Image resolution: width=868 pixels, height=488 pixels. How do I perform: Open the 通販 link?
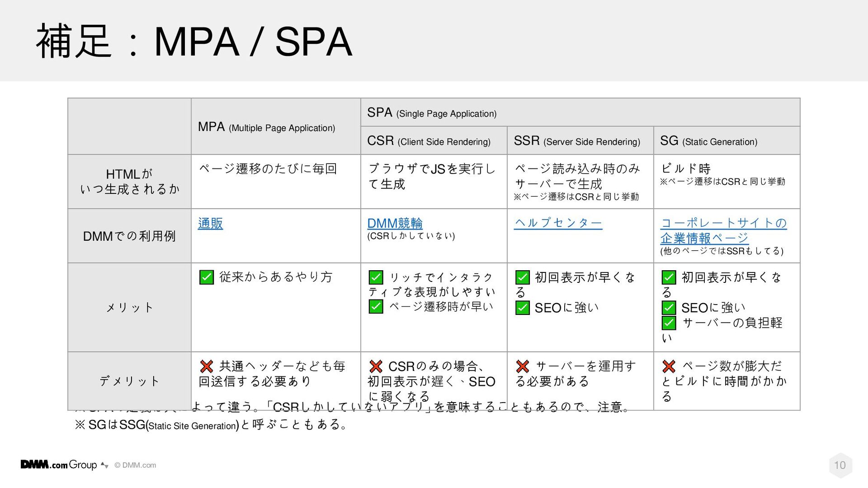[210, 223]
